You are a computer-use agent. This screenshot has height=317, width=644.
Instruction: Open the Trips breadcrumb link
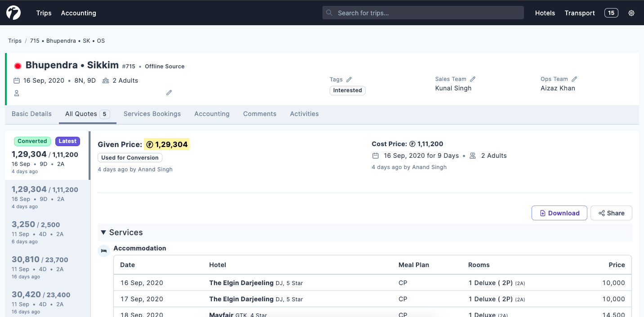tap(14, 40)
